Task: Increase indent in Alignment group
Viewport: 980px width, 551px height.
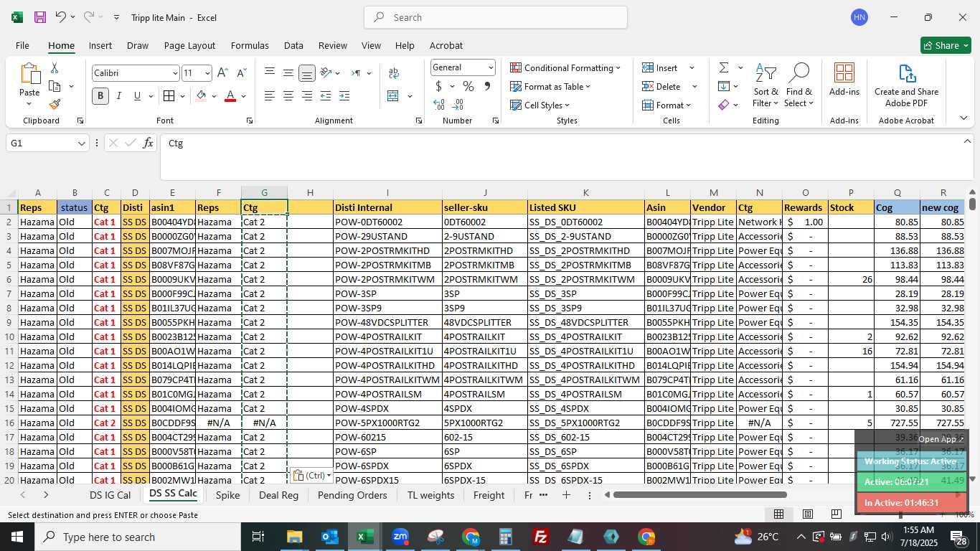Action: pyautogui.click(x=344, y=96)
